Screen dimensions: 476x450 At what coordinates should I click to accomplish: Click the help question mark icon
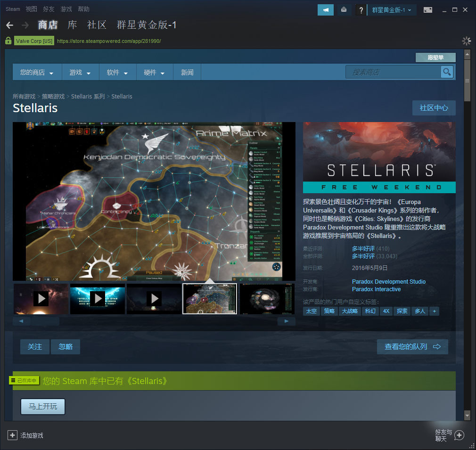pos(361,10)
